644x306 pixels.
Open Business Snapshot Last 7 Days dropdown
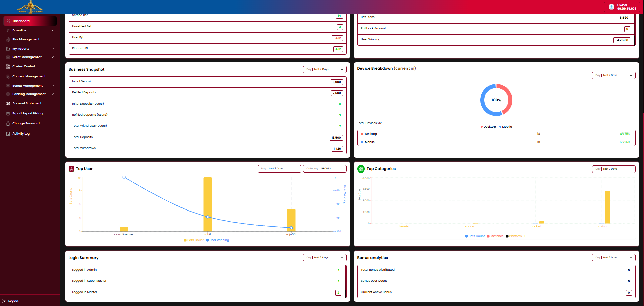tap(325, 69)
